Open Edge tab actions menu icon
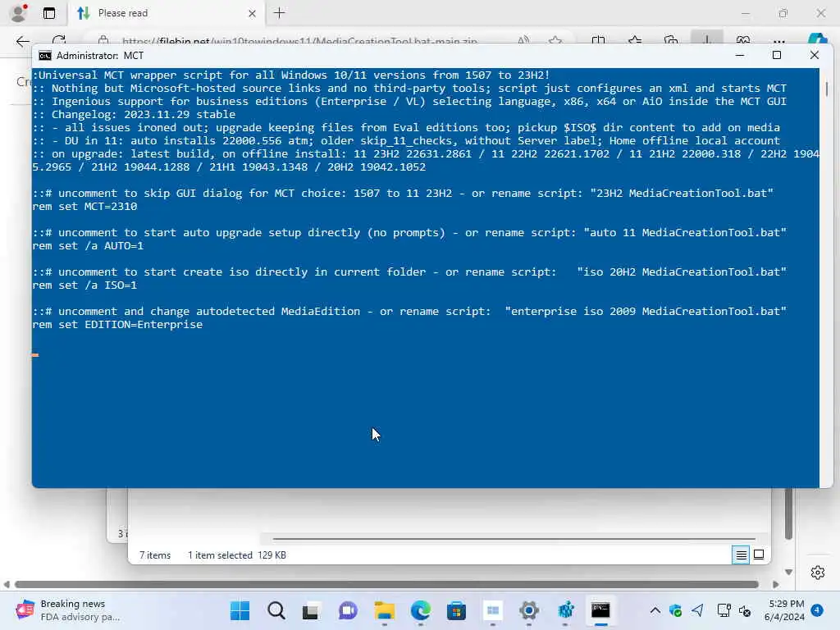 pyautogui.click(x=49, y=13)
